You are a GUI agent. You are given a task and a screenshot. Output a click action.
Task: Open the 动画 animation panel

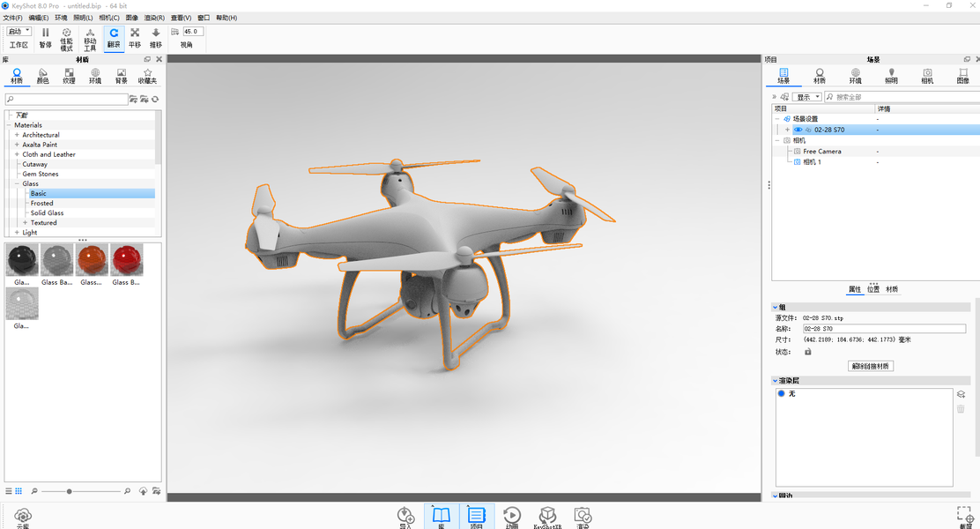[512, 518]
